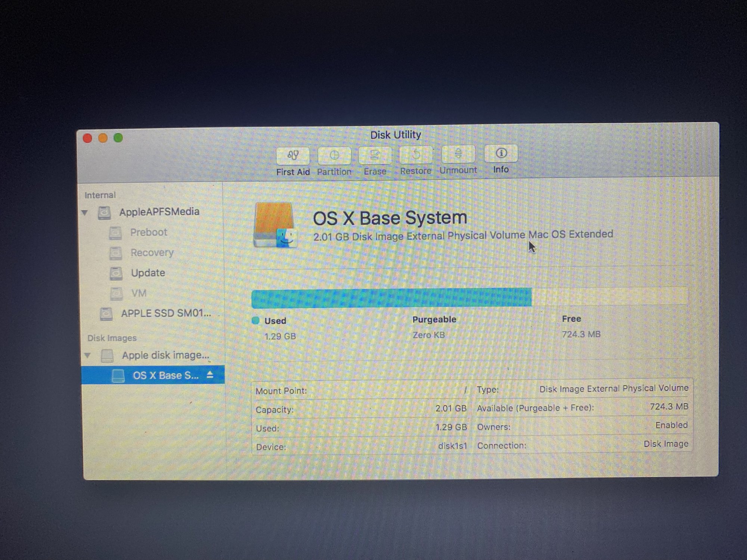Click the Restore toolbar icon
The image size is (747, 560).
click(416, 155)
